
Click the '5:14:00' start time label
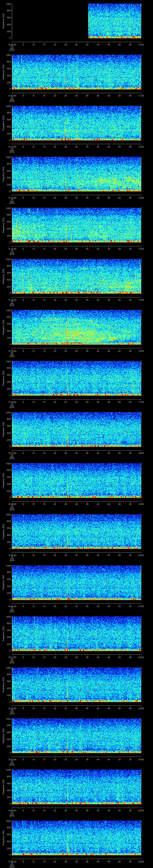click(12, 300)
